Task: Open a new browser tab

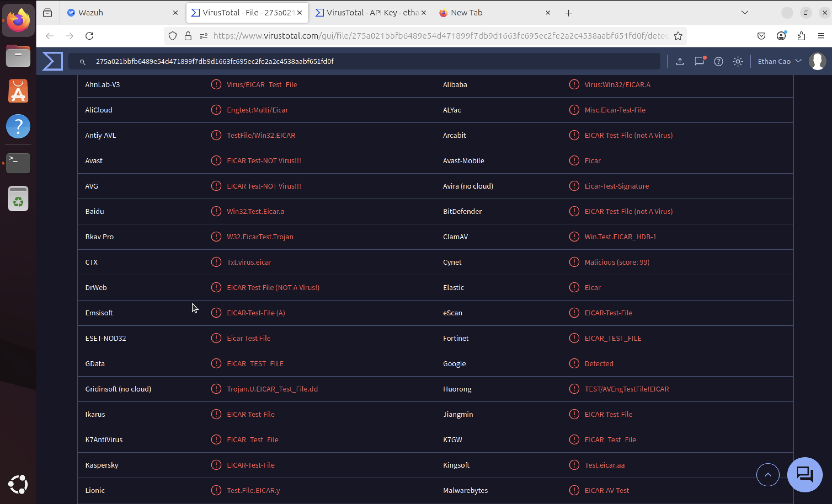Action: pyautogui.click(x=569, y=13)
